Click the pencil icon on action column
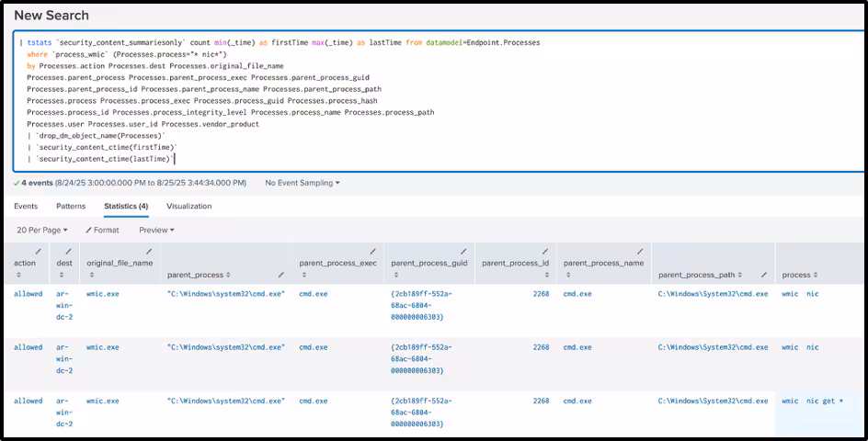Screen dimensions: 868x441 (x=38, y=251)
